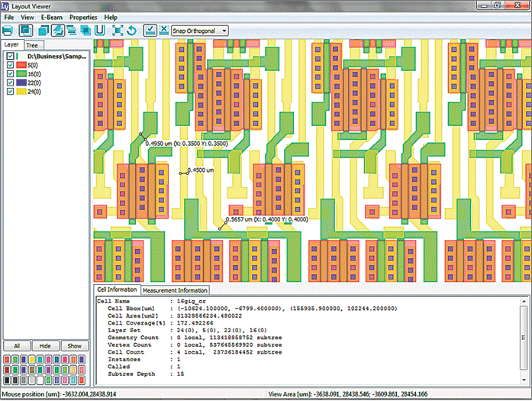
Task: Click the cell info panel scroll-down arrow
Action: pos(524,380)
